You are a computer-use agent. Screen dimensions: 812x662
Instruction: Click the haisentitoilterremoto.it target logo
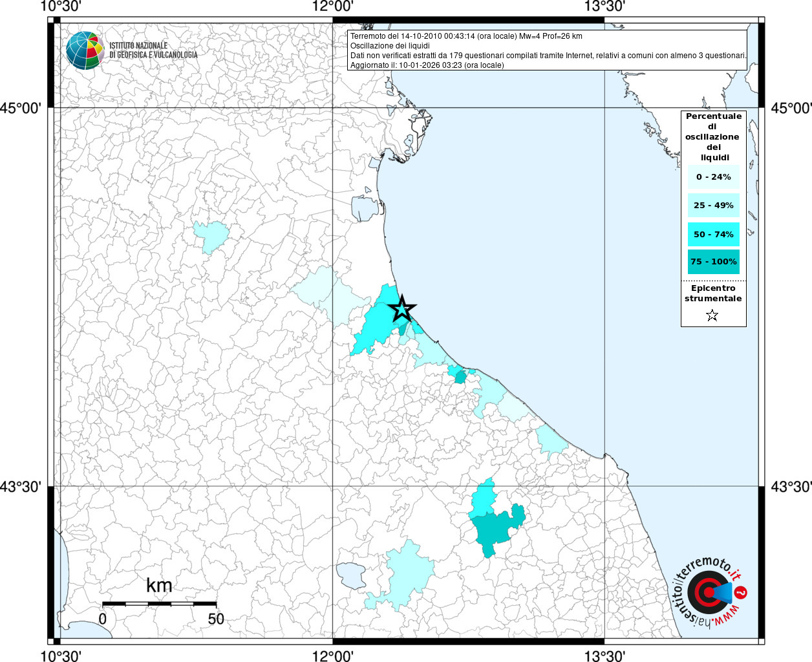pos(707,592)
